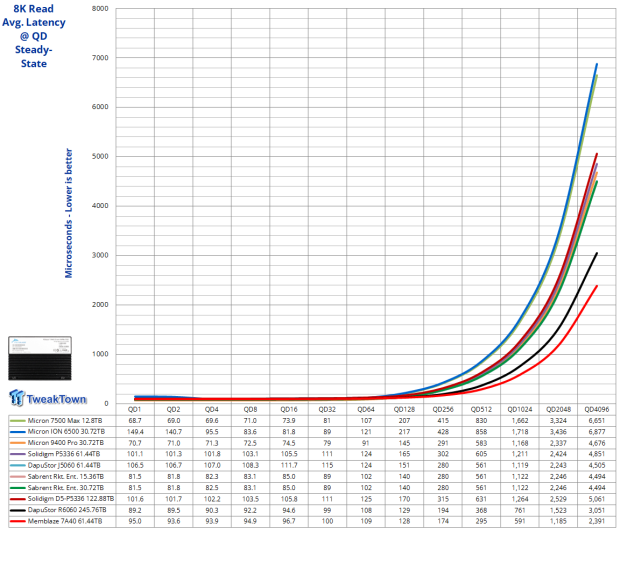
Task: Select the 'Solidigm P5336 61.44TB' legend label
Action: (x=64, y=454)
